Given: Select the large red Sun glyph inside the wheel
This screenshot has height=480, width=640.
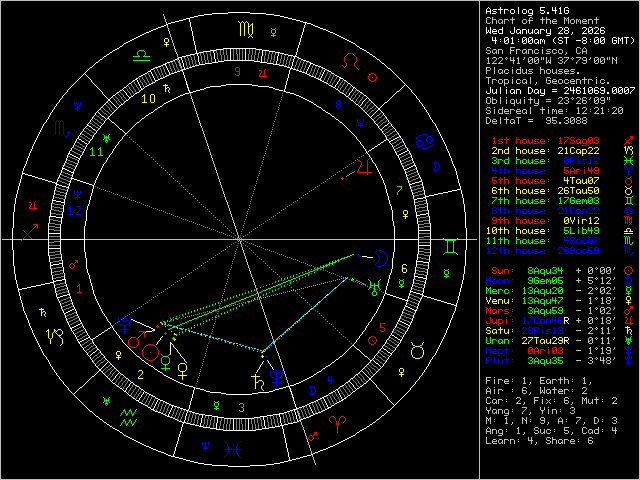Looking at the screenshot, I should [150, 352].
